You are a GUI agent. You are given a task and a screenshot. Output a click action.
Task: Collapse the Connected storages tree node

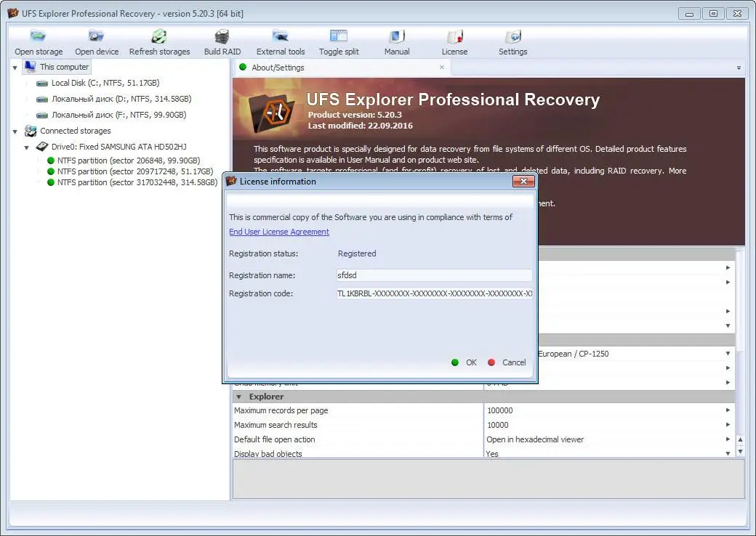click(15, 131)
